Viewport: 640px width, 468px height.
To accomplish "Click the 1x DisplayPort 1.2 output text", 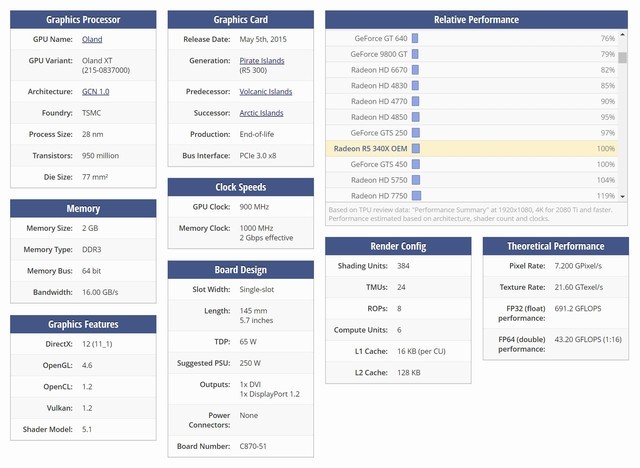I will coord(269,394).
